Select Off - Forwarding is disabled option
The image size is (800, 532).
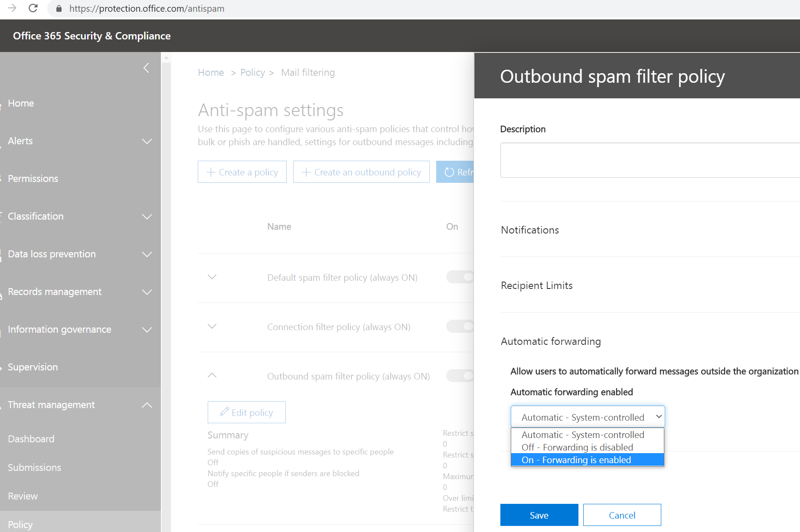588,447
